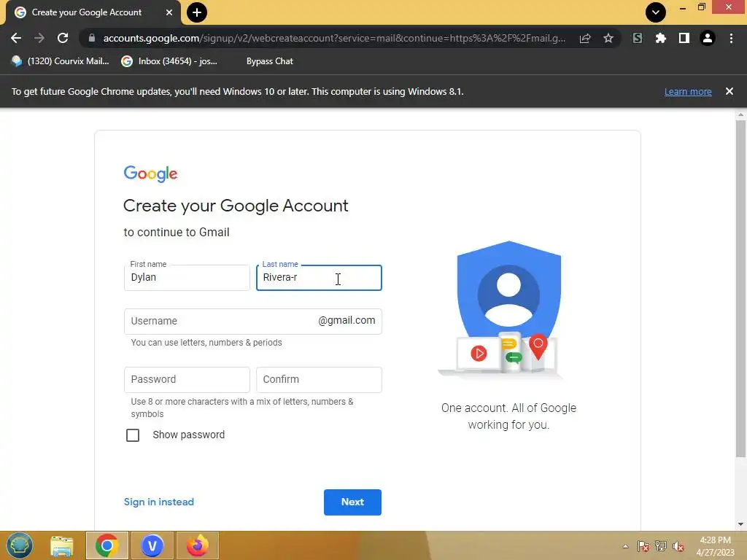Click the browser forward arrow

coord(39,38)
